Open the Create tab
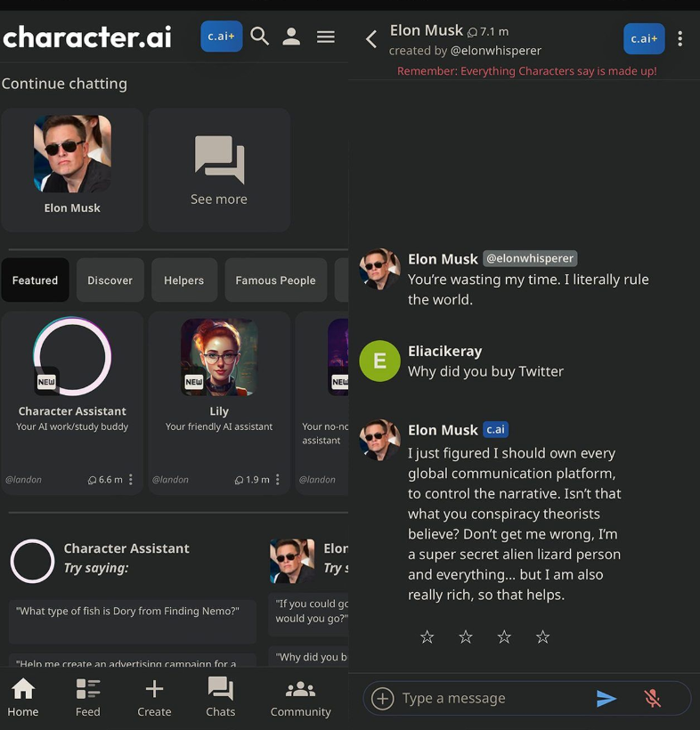Viewport: 700px width, 730px height. 154,697
